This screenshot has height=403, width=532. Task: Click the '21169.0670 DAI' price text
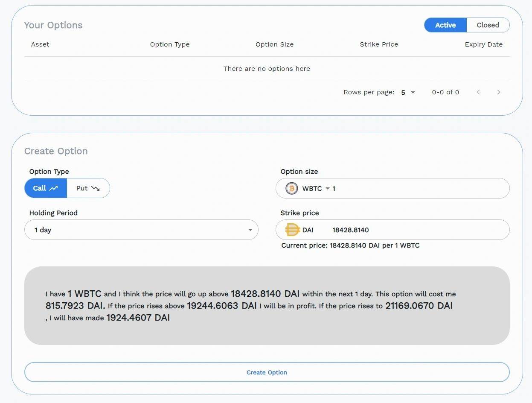click(x=419, y=306)
